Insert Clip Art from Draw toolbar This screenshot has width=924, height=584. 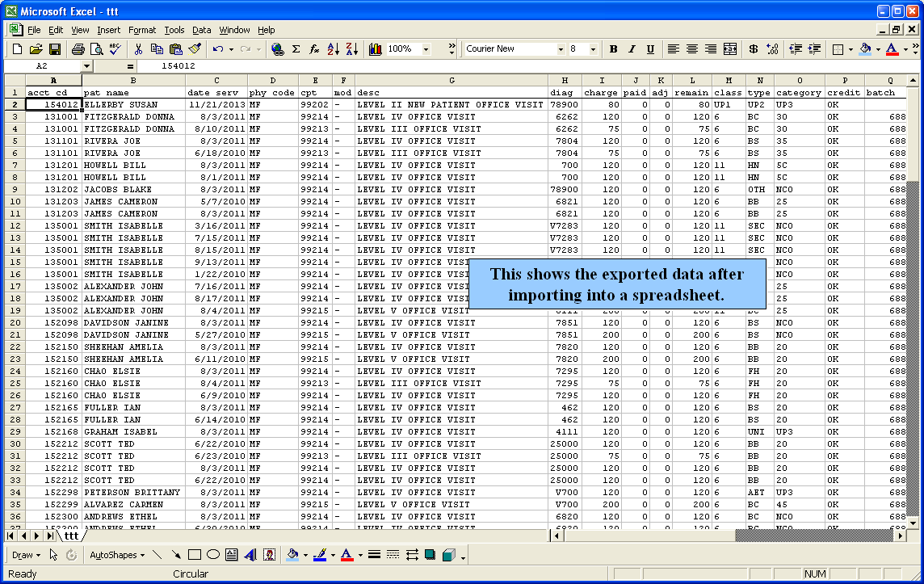click(269, 555)
